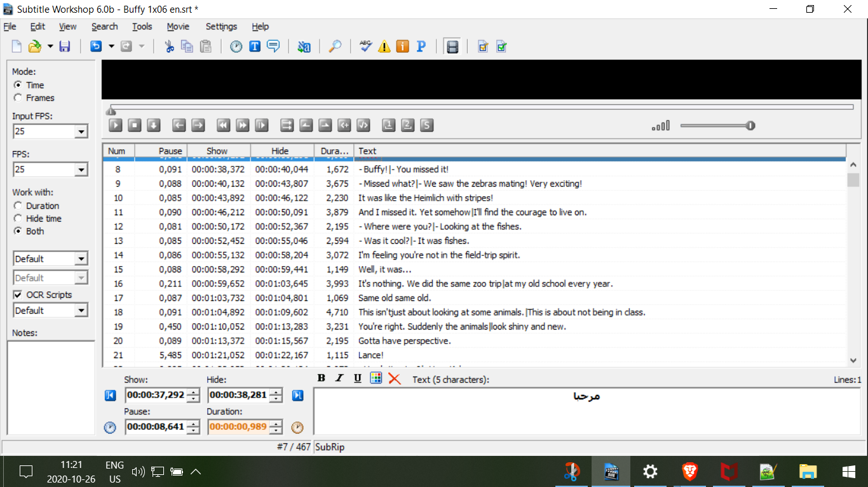
Task: Click the Cut scissors icon
Action: point(169,46)
